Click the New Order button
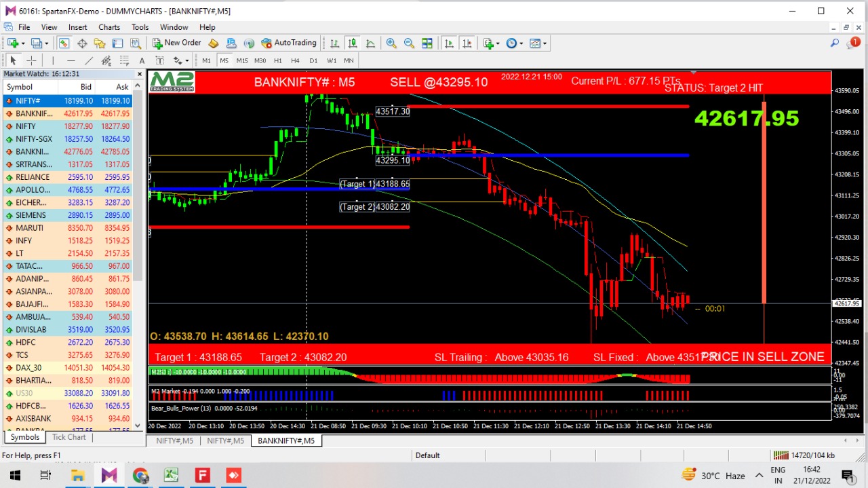Screen dimensions: 868x488 176,43
